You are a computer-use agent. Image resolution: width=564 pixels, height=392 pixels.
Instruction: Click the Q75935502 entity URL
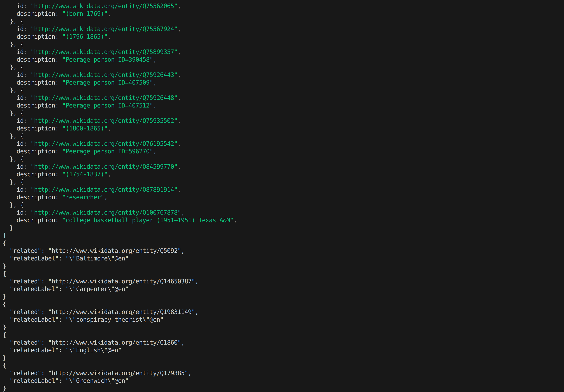[104, 121]
